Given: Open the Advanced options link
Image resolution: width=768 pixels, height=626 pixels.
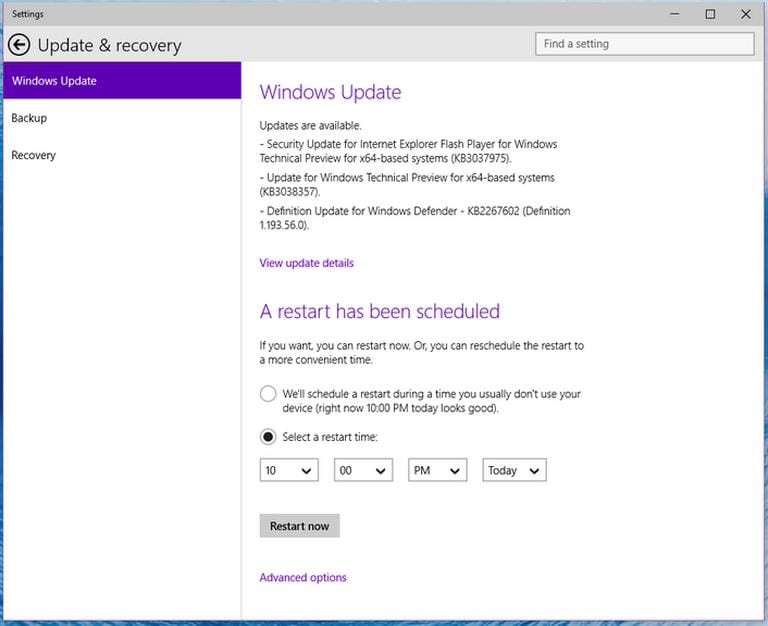Looking at the screenshot, I should pos(303,577).
